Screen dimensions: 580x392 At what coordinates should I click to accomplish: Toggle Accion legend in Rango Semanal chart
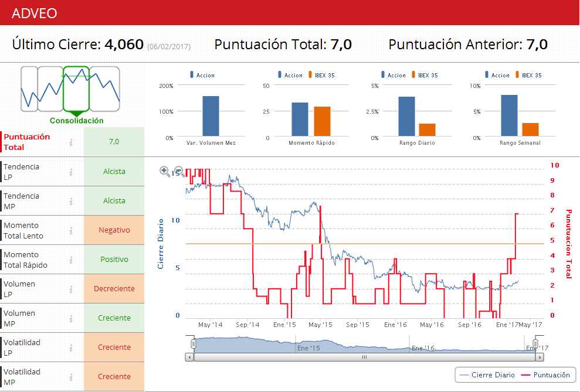point(497,75)
